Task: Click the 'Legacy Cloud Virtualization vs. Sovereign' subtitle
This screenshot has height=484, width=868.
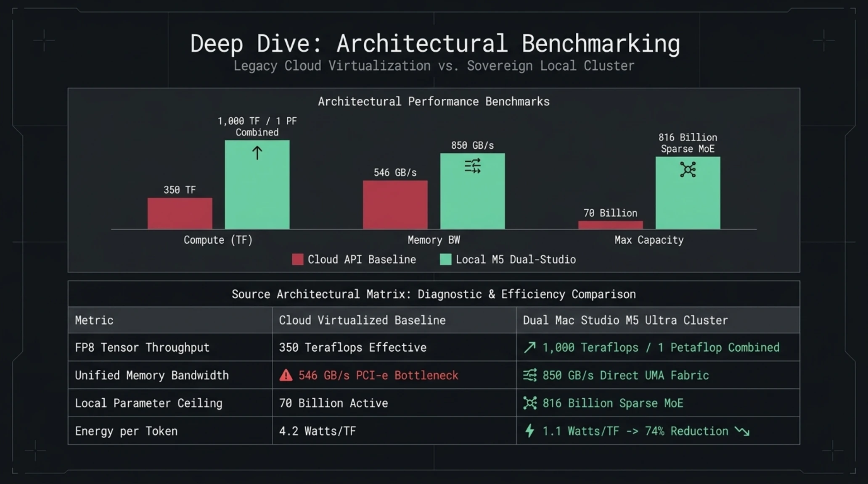Action: pyautogui.click(x=434, y=66)
